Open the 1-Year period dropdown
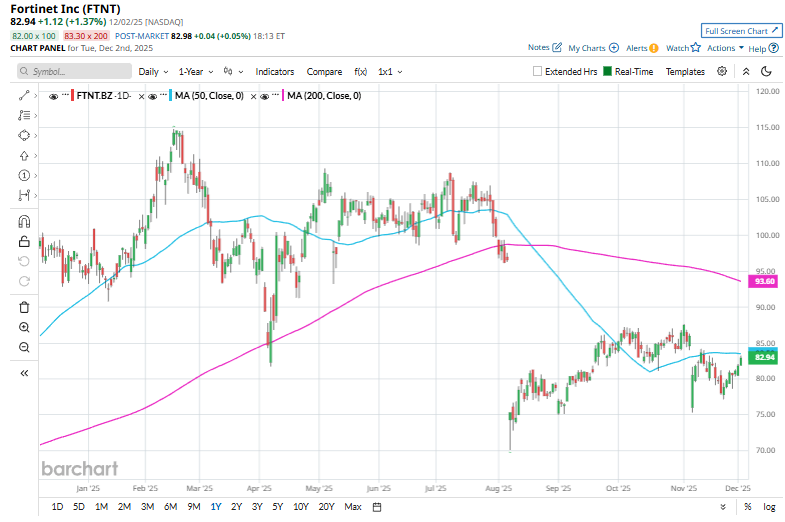Viewport: 785px width, 522px height. click(x=195, y=72)
